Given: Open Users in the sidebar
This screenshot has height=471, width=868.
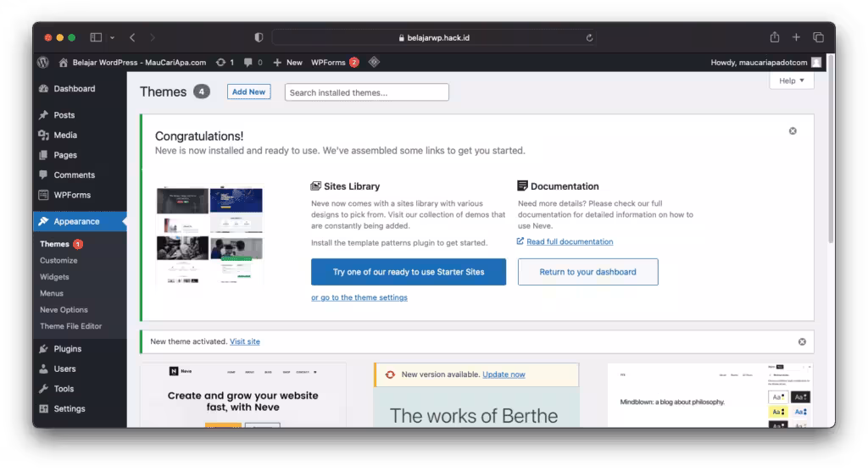Looking at the screenshot, I should pos(80,368).
